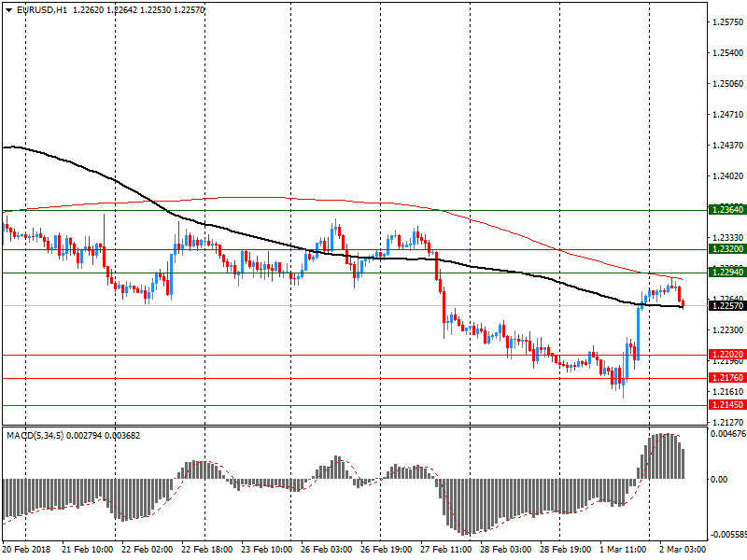Click the MACD(5,34,5) indicator label
This screenshot has width=747, height=560.
tap(35, 435)
